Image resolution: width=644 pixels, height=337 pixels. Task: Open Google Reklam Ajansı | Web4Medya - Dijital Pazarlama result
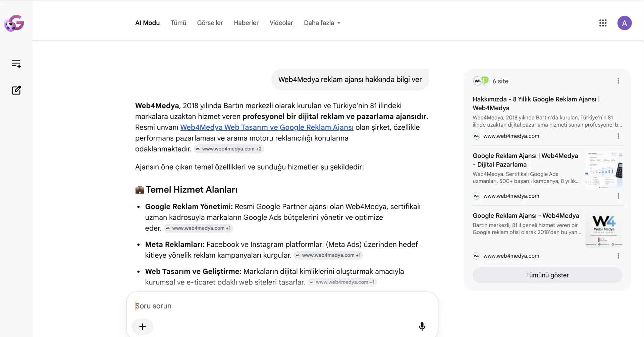[525, 160]
